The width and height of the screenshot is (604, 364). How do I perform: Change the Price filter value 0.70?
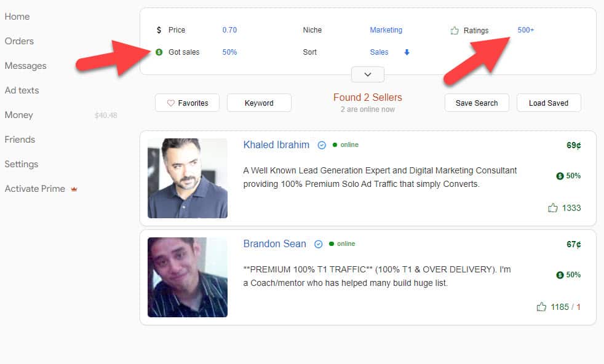229,30
